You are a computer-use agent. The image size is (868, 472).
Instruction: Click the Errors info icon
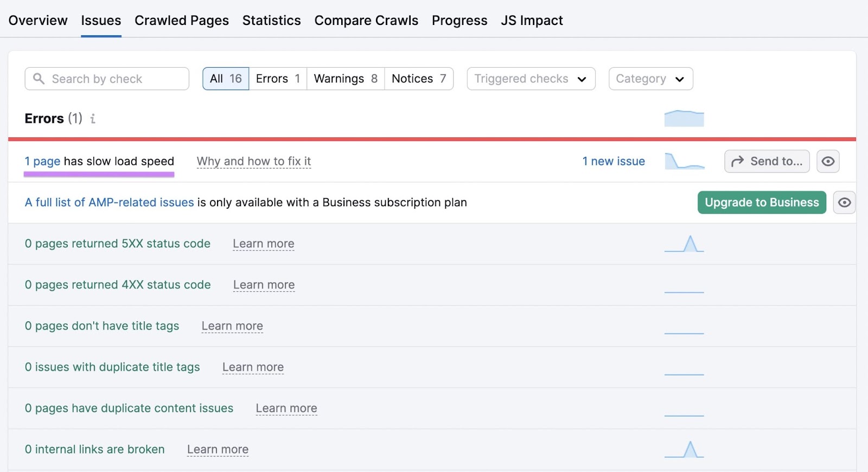(93, 118)
